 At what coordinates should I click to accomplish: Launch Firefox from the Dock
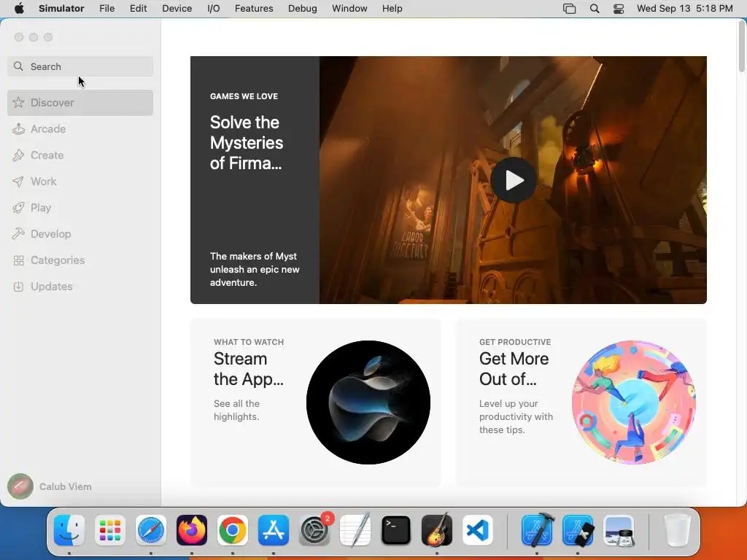pyautogui.click(x=192, y=530)
